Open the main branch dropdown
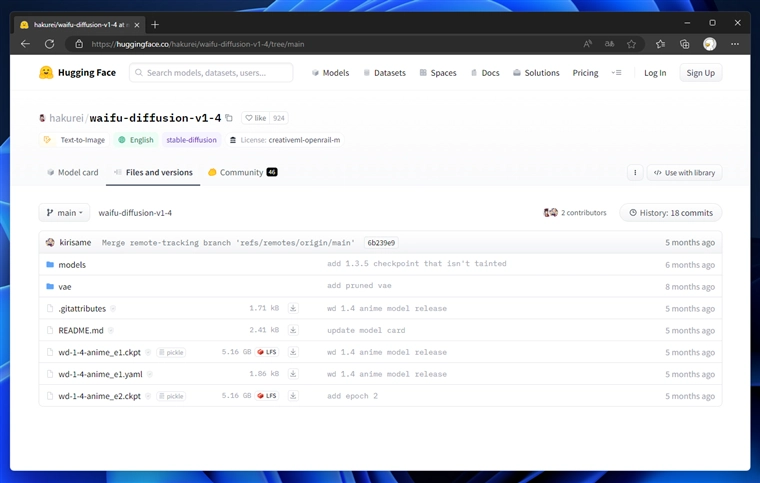This screenshot has width=760, height=483. (64, 213)
